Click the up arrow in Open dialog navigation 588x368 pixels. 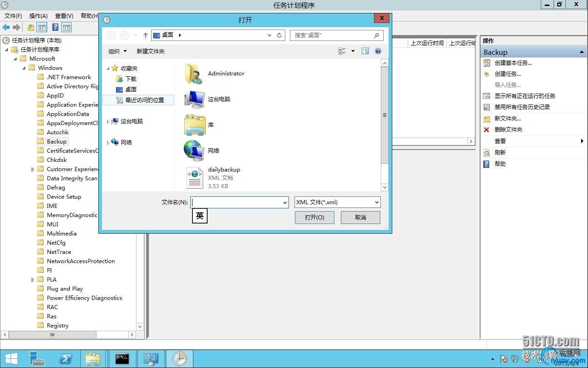[146, 35]
